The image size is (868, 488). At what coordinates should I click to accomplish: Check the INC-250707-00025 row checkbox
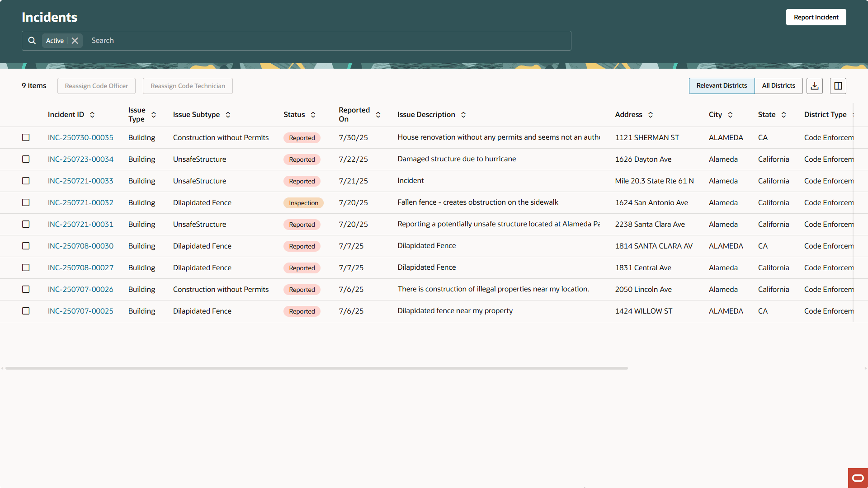point(26,311)
